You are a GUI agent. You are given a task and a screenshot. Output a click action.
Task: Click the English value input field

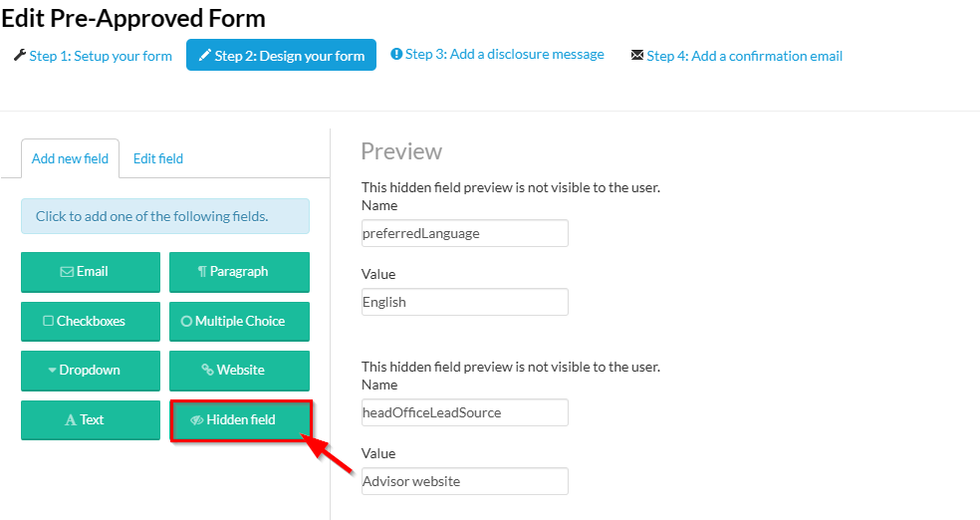(465, 302)
